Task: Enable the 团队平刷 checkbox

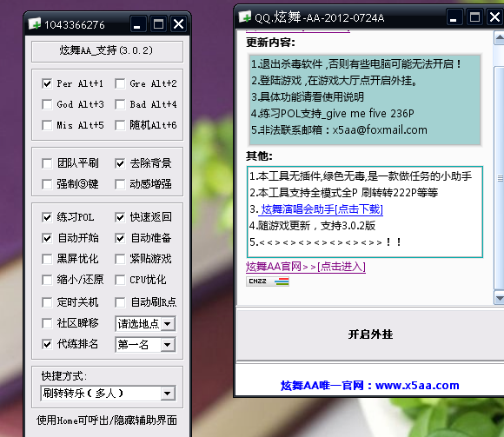Action: [47, 163]
